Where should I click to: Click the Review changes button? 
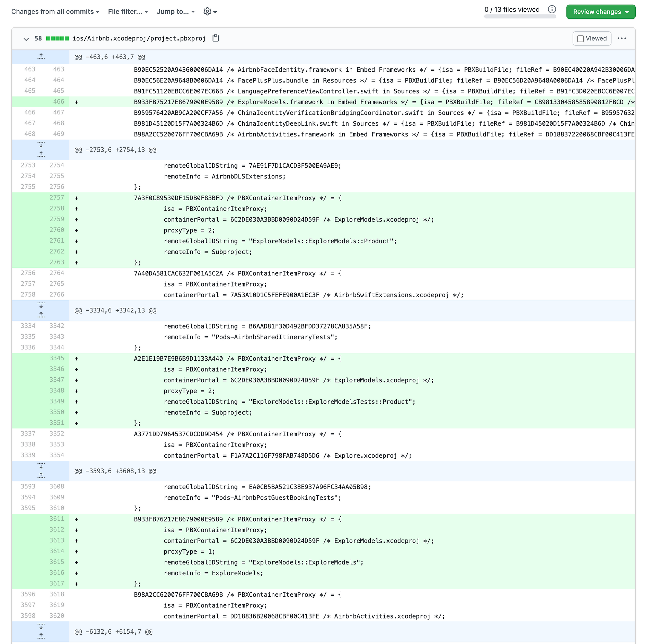600,12
